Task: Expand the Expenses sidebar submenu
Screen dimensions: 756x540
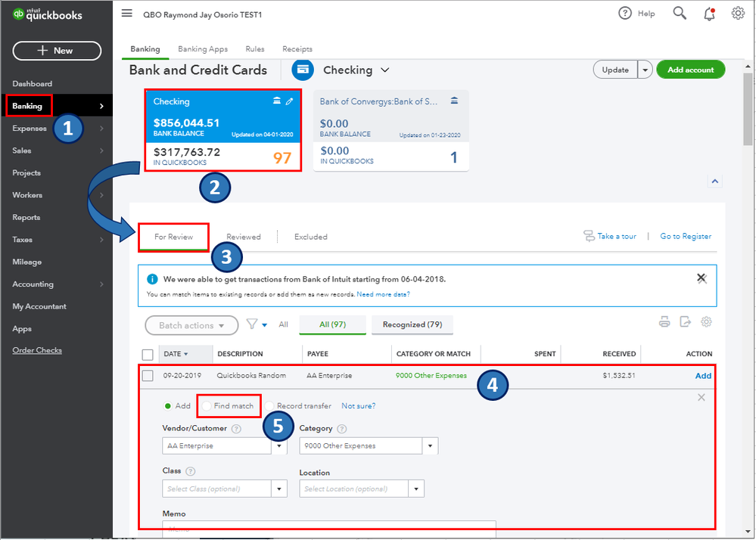Action: [101, 128]
